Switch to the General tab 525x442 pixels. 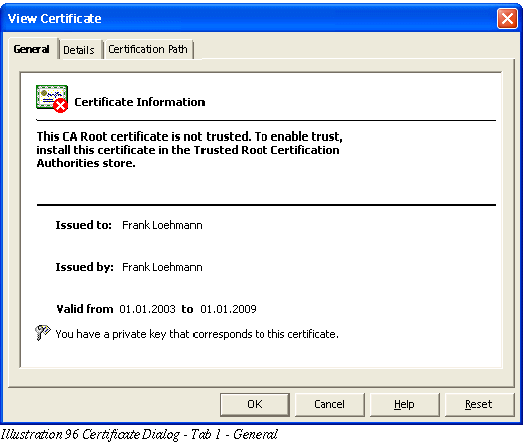(32, 49)
